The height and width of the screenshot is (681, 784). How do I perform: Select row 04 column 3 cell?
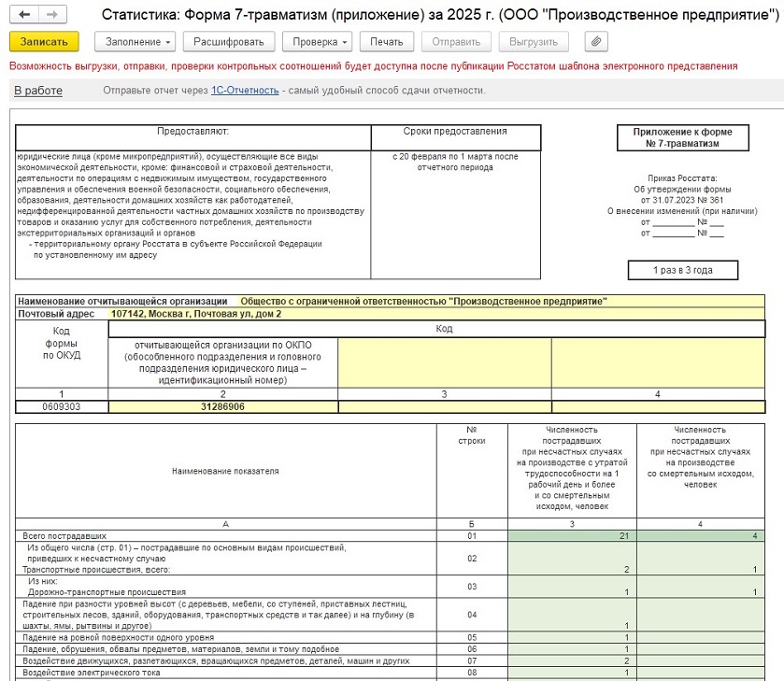[x=572, y=615]
